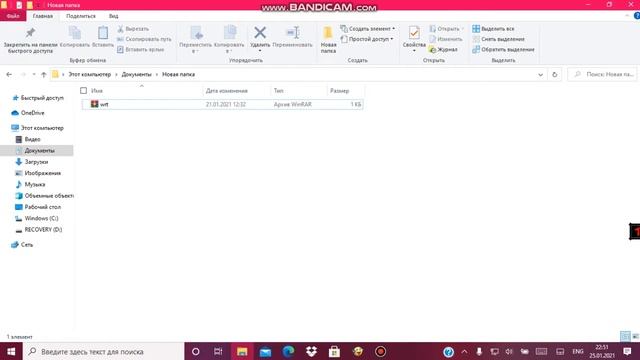Viewport: 640px width, 360px height.
Task: Open Изображения in sidebar
Action: coord(38,173)
